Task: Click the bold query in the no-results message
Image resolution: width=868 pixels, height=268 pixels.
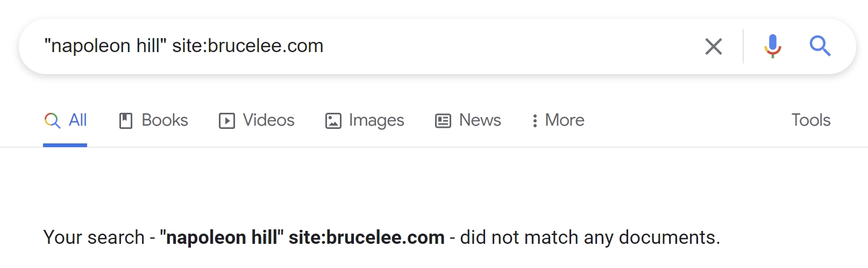Action: (x=302, y=237)
